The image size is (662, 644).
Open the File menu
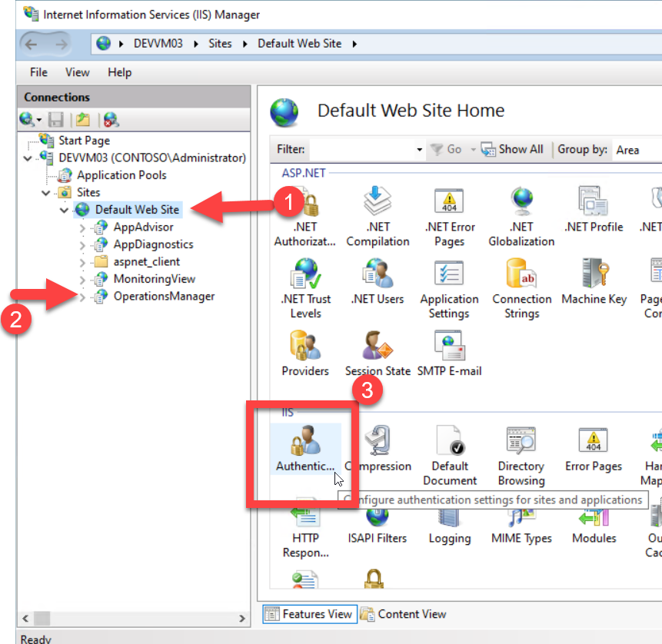point(38,72)
